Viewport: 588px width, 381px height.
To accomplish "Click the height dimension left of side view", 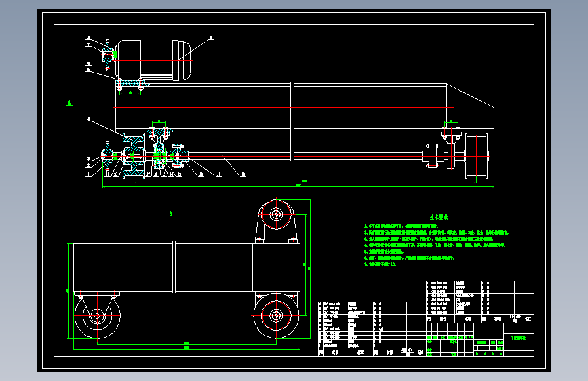I will click(x=68, y=291).
